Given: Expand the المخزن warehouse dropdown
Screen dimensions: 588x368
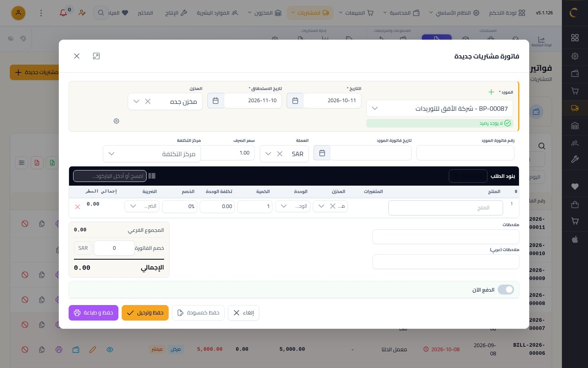Looking at the screenshot, I should [136, 101].
